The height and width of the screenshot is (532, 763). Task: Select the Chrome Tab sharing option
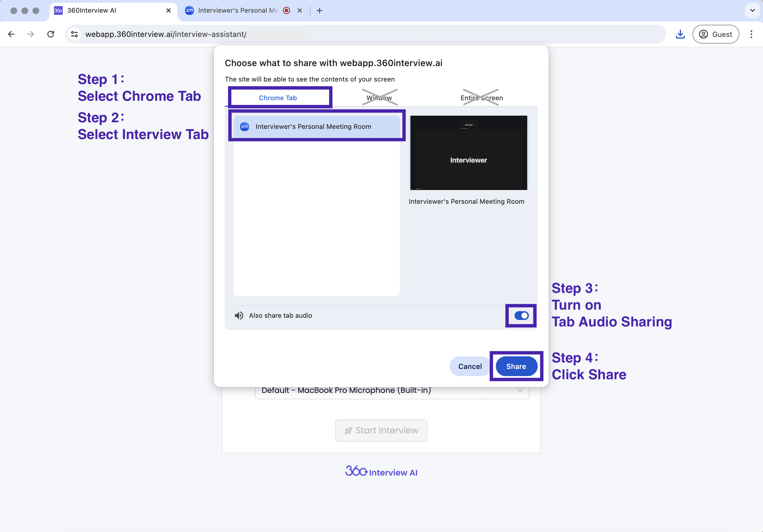click(278, 98)
